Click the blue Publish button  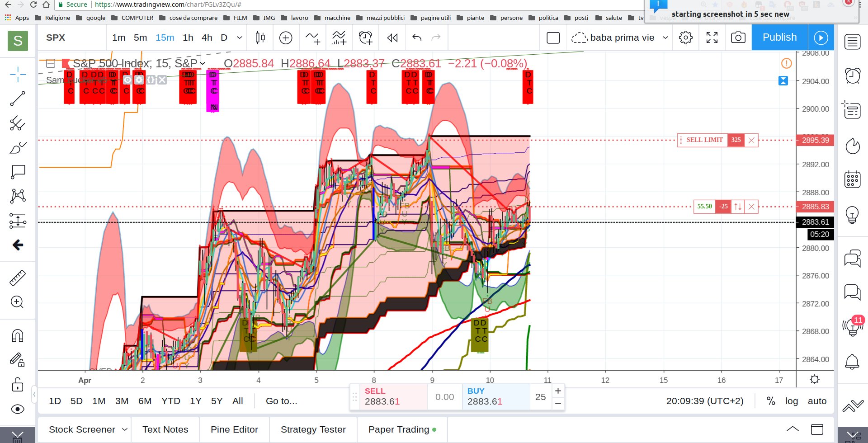click(x=780, y=38)
